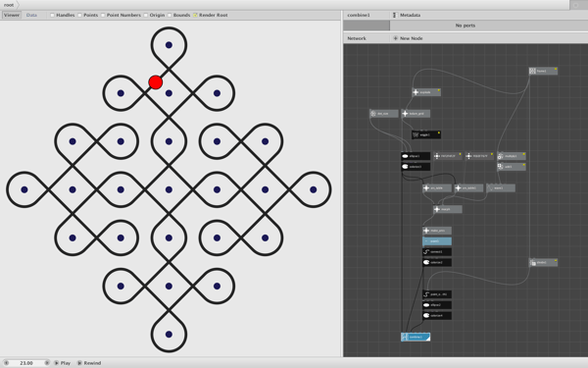This screenshot has height=368, width=588.
Task: Select the make_arcs node
Action: 437,231
